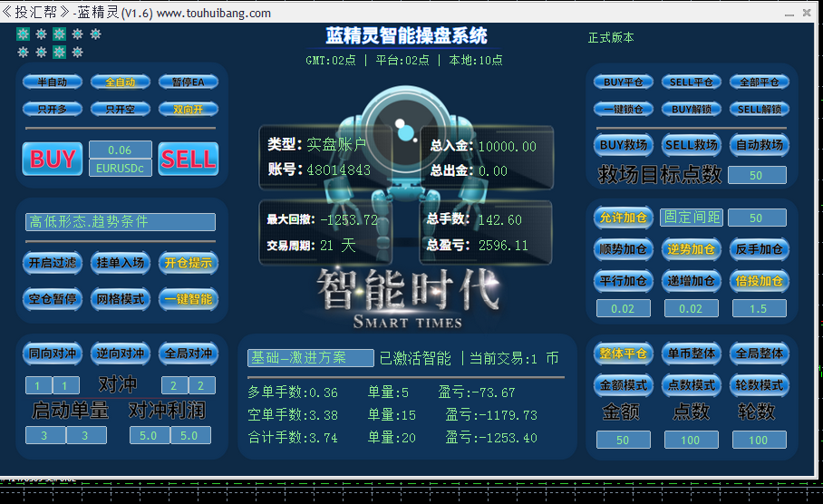Toggle 双向开 two-way opening

[188, 109]
